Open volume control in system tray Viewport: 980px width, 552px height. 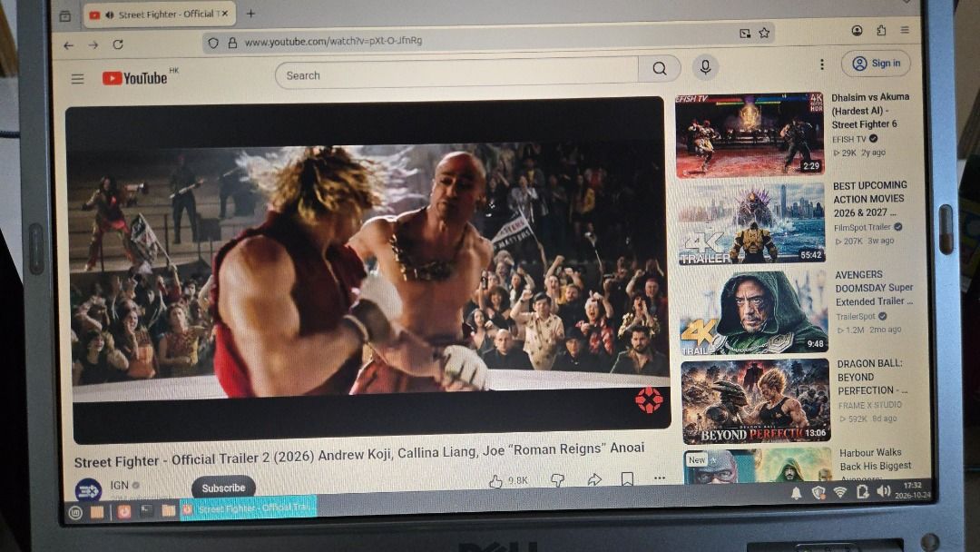(x=883, y=491)
